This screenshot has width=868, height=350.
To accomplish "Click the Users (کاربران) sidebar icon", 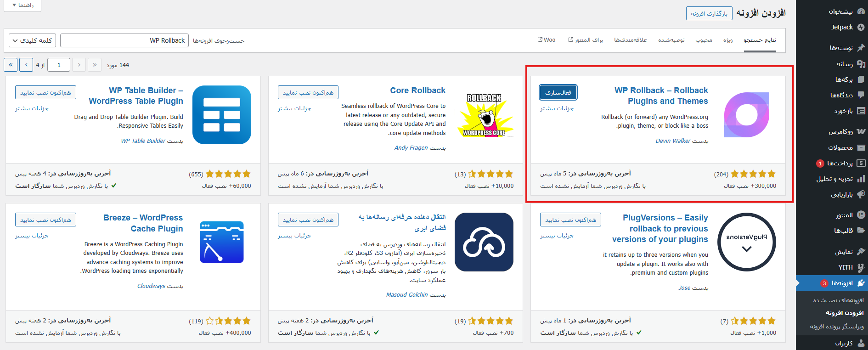I will point(861,343).
